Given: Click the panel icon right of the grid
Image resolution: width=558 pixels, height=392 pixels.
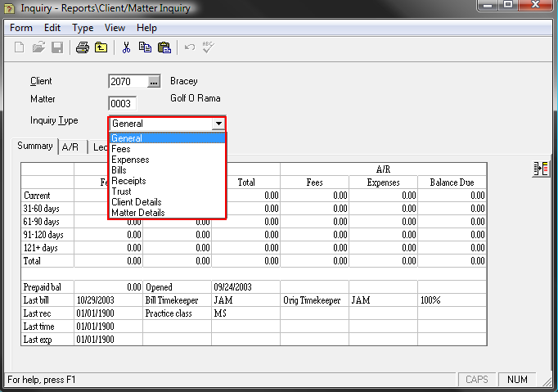Looking at the screenshot, I should 541,169.
